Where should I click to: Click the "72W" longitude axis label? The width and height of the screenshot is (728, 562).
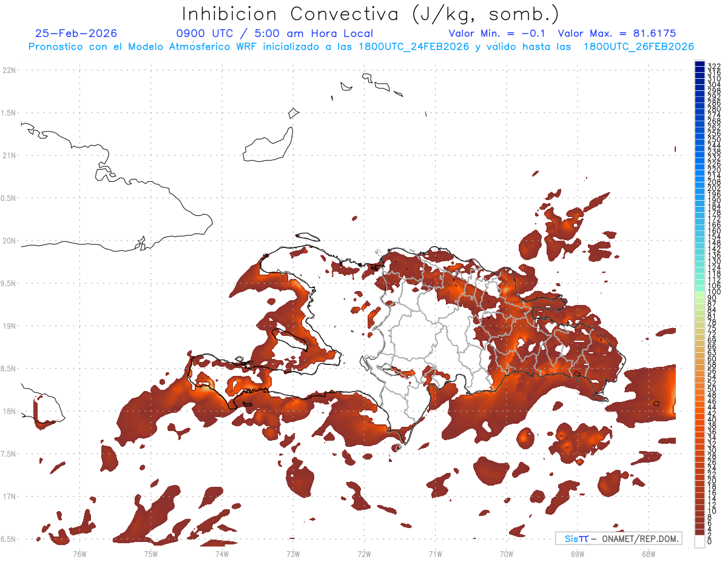(364, 554)
